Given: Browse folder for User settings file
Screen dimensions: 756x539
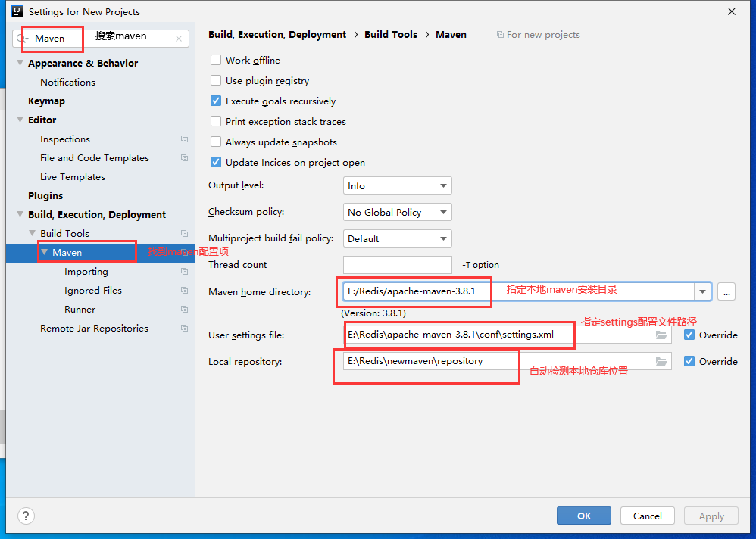Looking at the screenshot, I should tap(661, 335).
